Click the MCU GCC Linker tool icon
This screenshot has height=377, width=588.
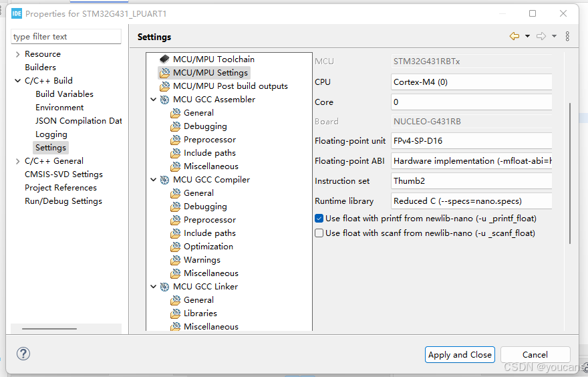(x=164, y=287)
